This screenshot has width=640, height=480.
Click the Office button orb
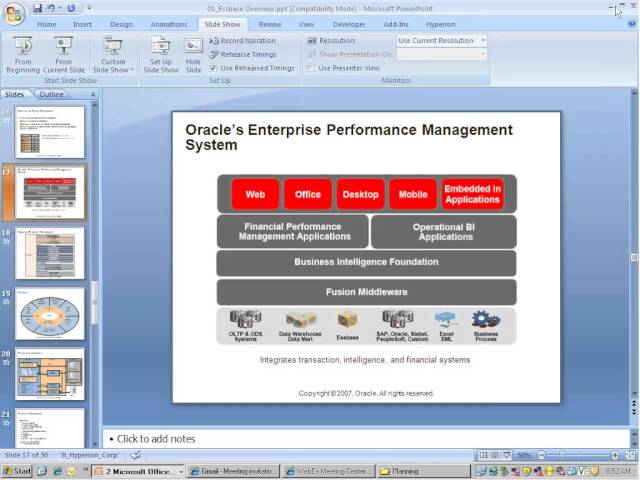pyautogui.click(x=14, y=13)
